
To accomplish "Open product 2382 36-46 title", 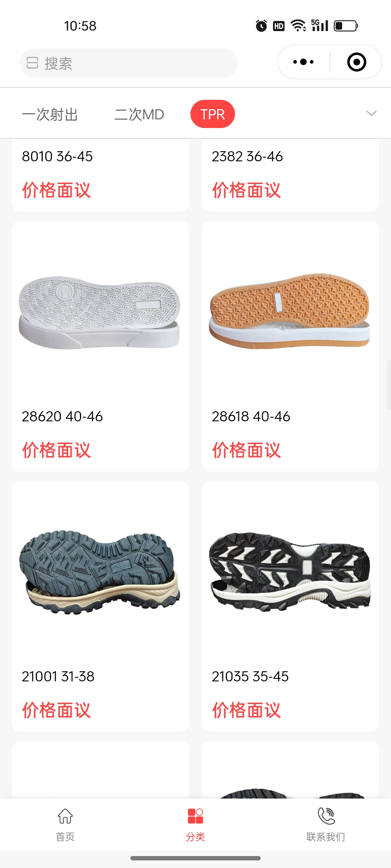I will tap(247, 156).
